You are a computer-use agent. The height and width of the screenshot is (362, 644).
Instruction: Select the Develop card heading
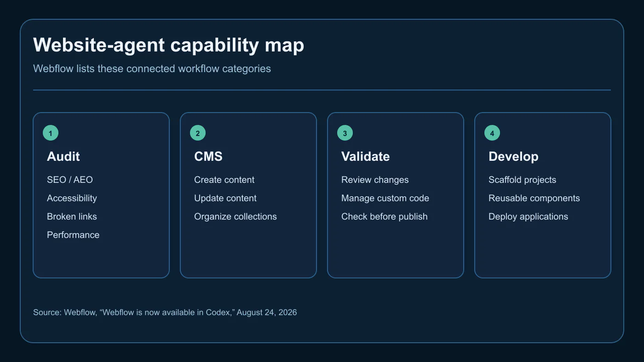pos(513,157)
